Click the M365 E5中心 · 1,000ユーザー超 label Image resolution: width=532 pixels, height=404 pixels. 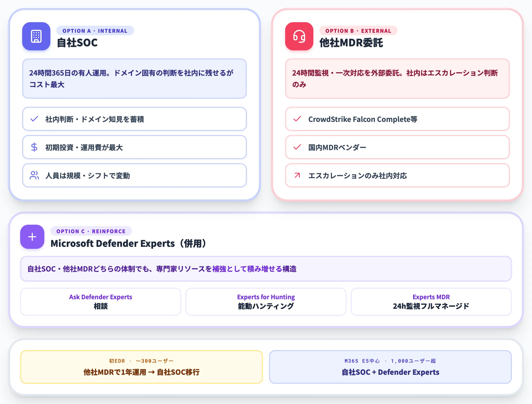click(x=390, y=361)
